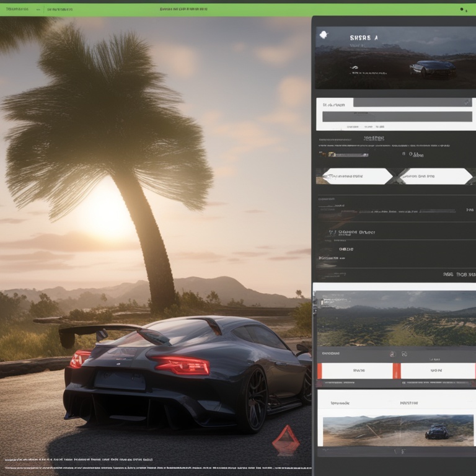The height and width of the screenshot is (476, 476).
Task: Open the dark car banner thumbnail in the side panel
Action: pyautogui.click(x=395, y=58)
